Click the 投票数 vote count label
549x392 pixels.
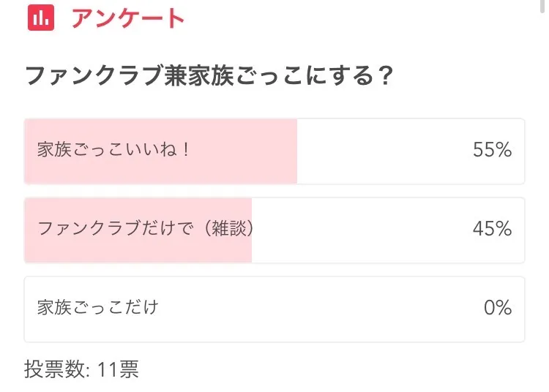click(x=56, y=369)
